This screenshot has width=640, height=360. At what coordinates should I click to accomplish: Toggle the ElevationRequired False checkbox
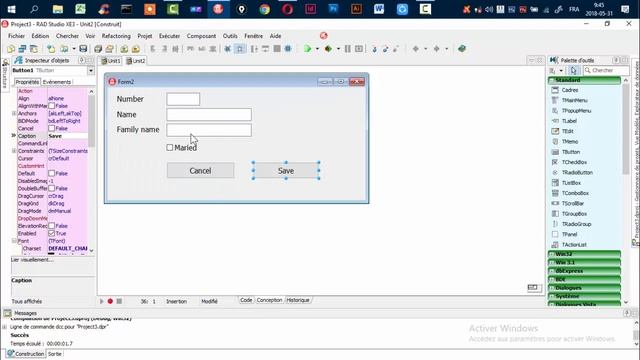coord(52,226)
